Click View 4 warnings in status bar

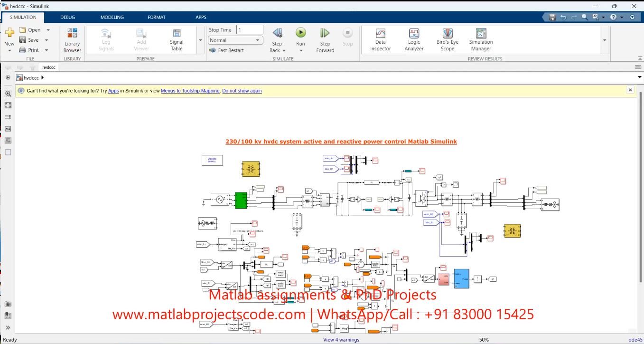click(341, 340)
